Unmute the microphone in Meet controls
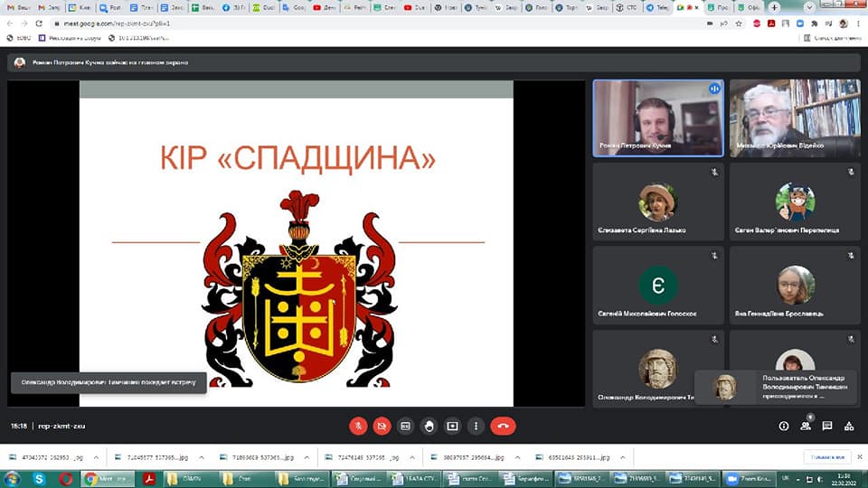This screenshot has height=488, width=868. coord(358,426)
